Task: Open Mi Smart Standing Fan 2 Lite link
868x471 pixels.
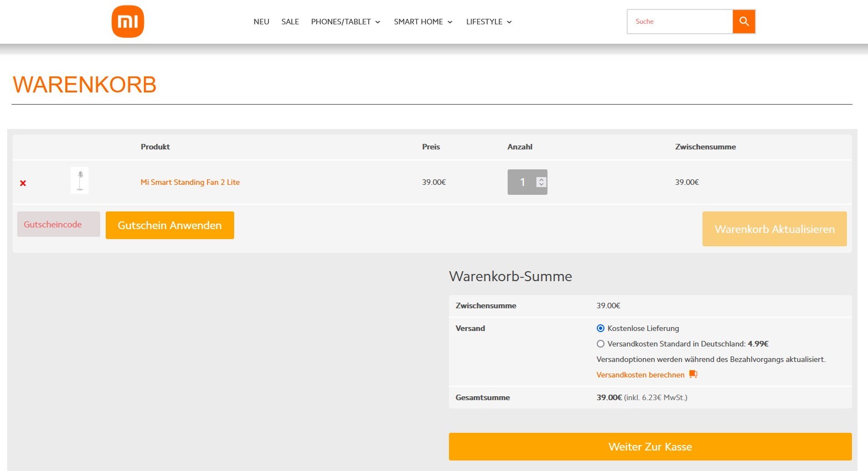Action: 190,182
